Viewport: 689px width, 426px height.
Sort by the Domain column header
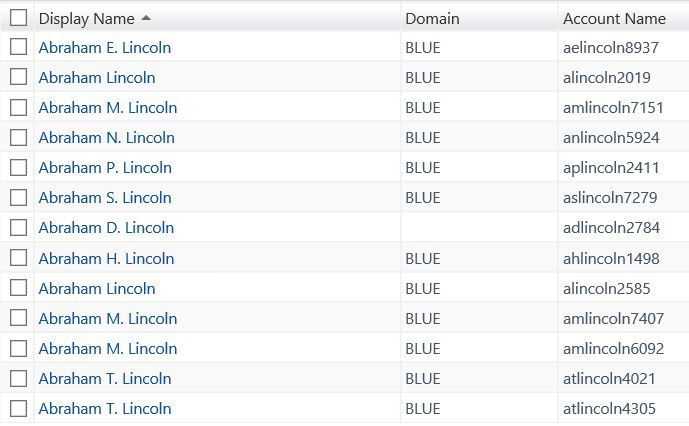(432, 19)
